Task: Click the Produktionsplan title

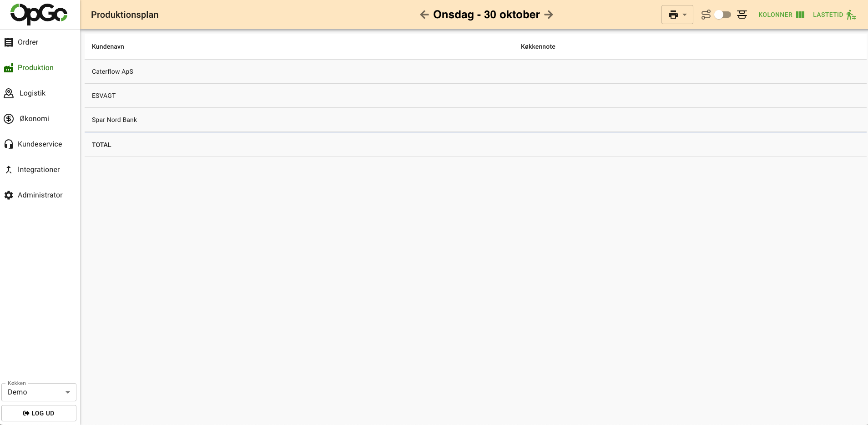Action: point(125,15)
